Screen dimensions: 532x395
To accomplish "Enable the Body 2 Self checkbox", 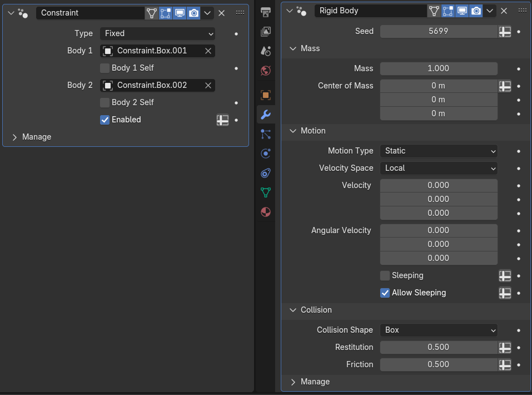I will (x=105, y=103).
